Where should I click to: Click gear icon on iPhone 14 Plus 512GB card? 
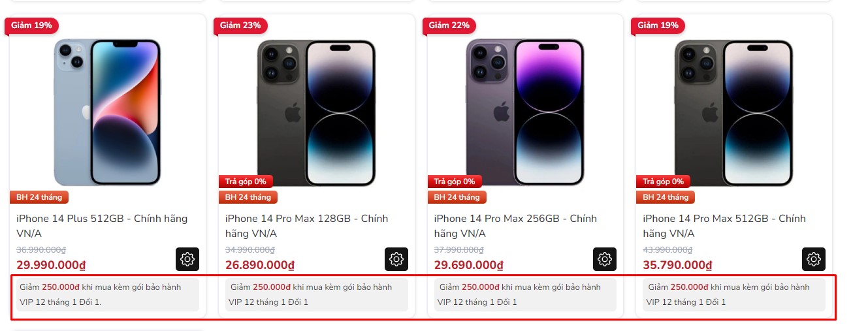pyautogui.click(x=187, y=259)
